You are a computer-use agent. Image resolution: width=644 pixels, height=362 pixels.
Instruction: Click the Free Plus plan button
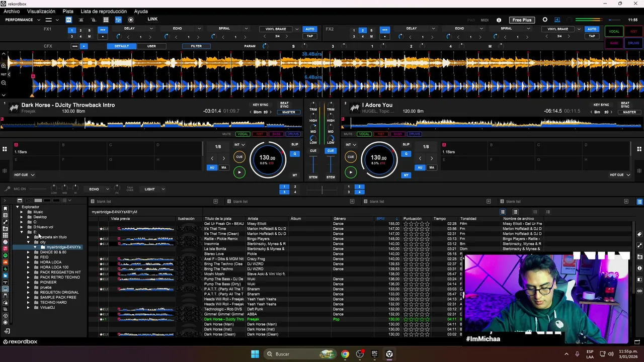point(522,20)
